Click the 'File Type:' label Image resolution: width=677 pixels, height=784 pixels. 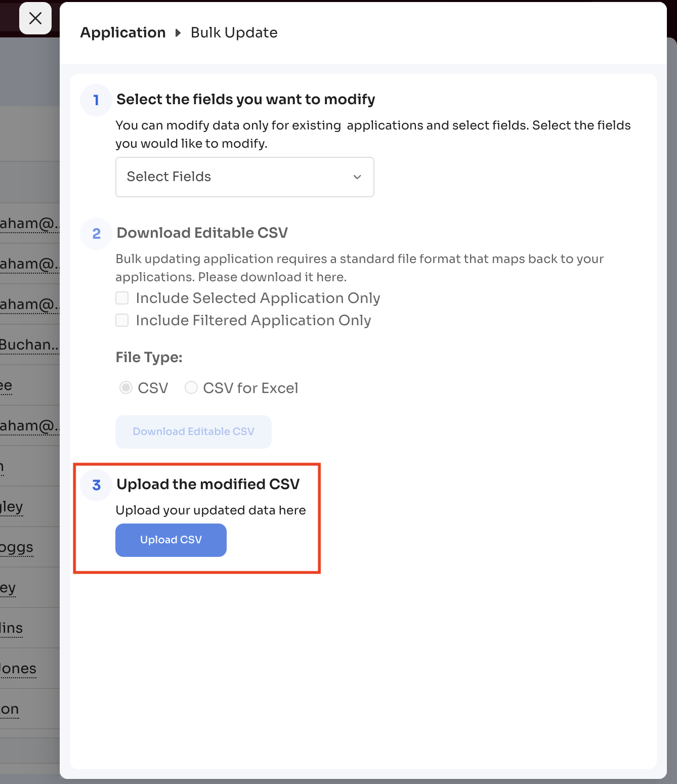click(149, 358)
